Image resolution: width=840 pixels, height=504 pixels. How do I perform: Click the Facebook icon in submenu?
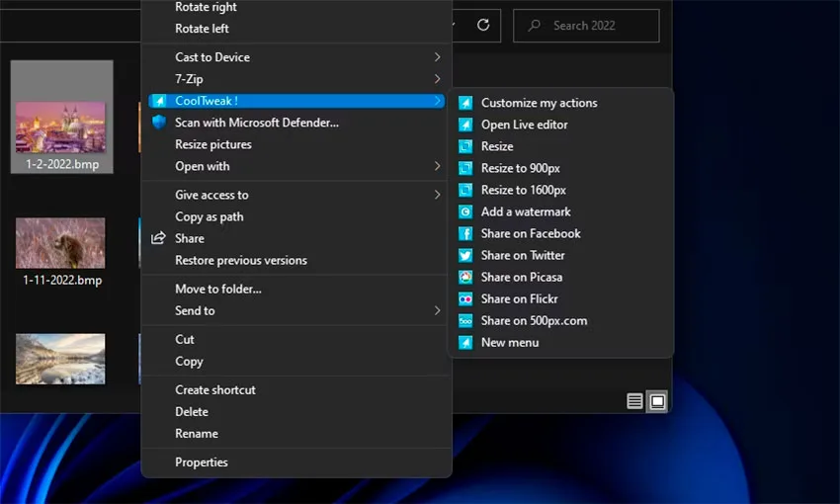(x=465, y=233)
